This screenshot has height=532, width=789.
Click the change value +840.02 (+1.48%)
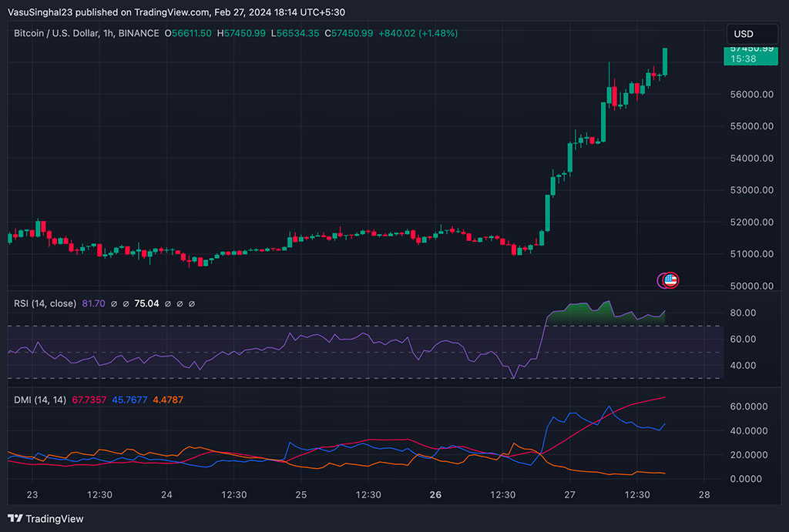pyautogui.click(x=418, y=33)
